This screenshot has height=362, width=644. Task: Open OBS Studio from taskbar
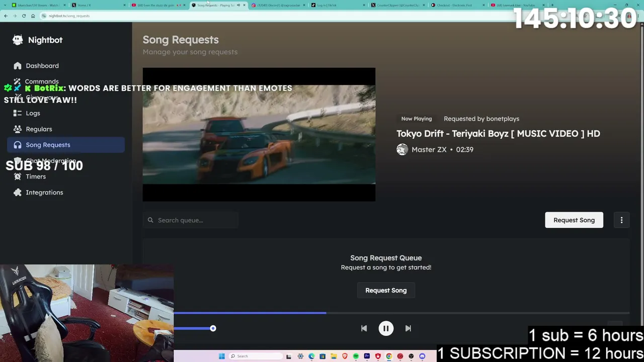(411, 356)
